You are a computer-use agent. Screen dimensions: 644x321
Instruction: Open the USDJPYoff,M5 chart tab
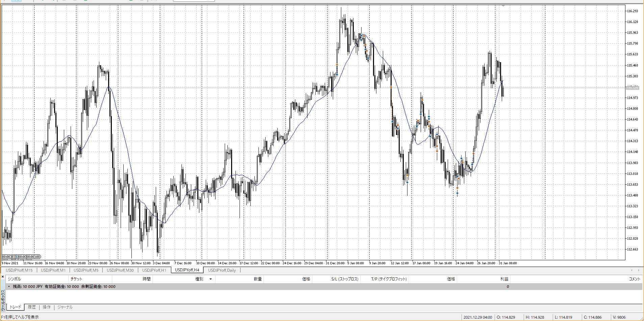(86, 270)
